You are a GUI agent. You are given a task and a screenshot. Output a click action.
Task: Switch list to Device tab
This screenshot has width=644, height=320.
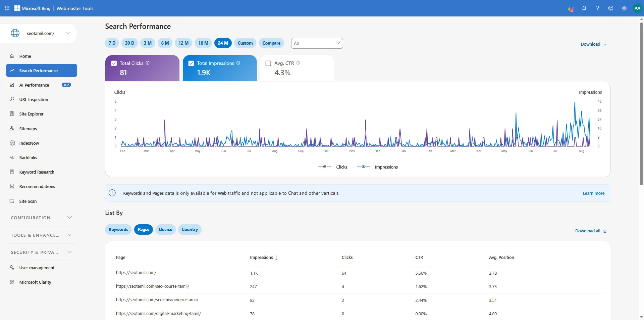[166, 229]
